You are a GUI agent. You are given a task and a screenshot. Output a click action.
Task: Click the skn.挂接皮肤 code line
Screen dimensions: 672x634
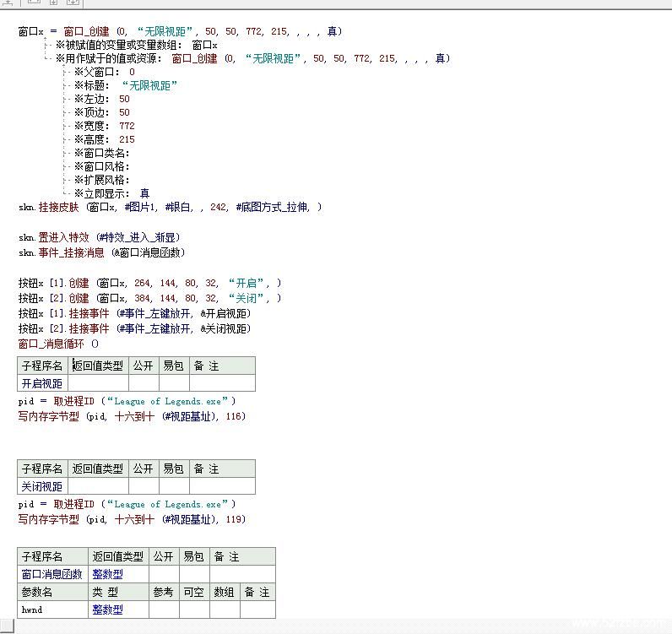coord(169,207)
